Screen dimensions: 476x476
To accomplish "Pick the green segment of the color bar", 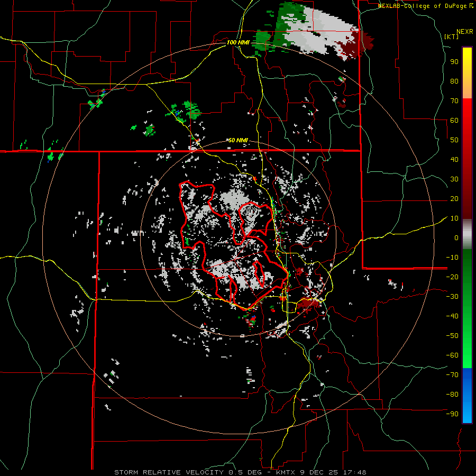I will tap(467, 308).
